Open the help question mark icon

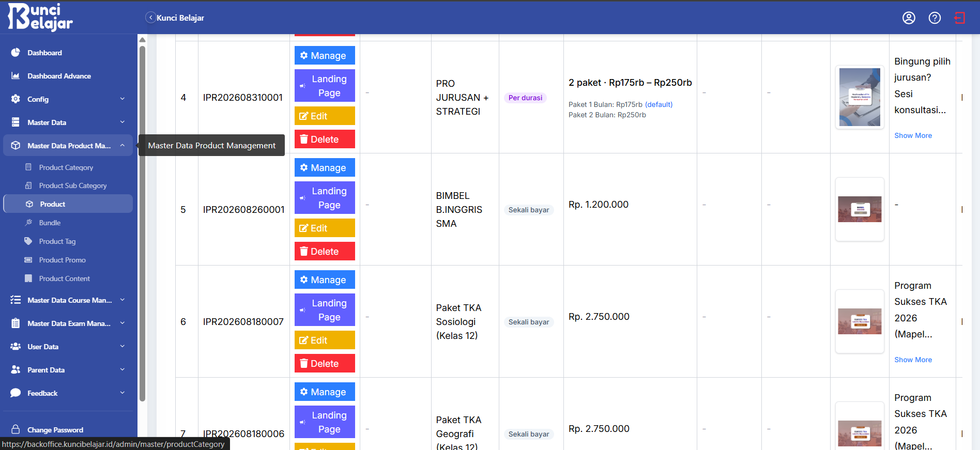(x=935, y=18)
